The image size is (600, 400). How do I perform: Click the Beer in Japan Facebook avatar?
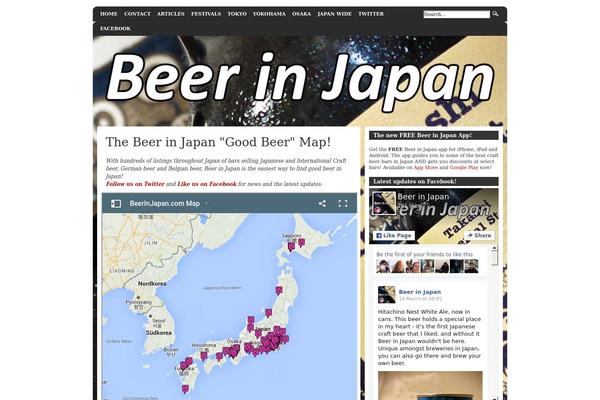(x=384, y=203)
